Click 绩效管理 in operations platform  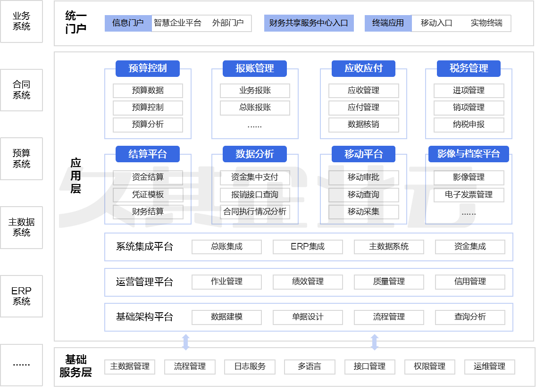pos(308,282)
